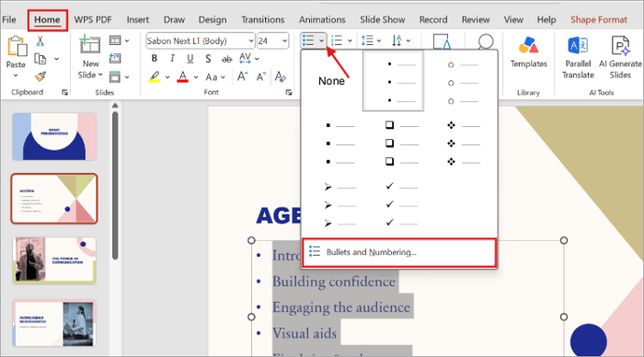Image resolution: width=644 pixels, height=357 pixels.
Task: Open the Templates library
Action: (x=529, y=52)
